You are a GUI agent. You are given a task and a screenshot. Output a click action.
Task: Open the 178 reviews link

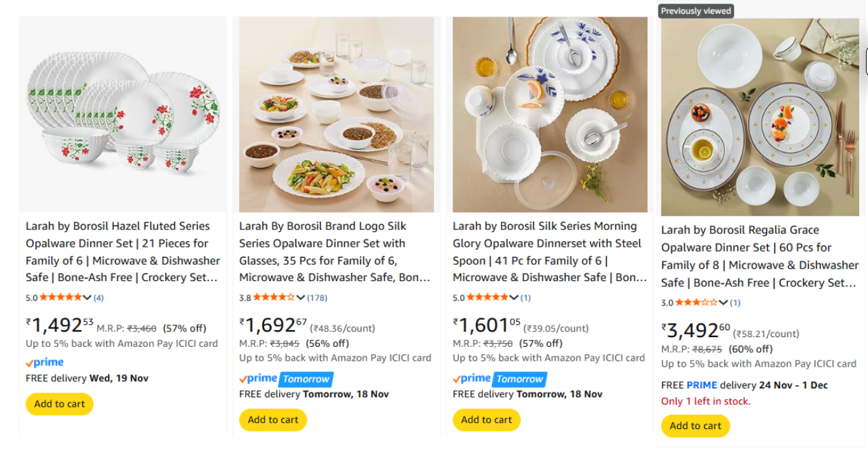point(317,298)
